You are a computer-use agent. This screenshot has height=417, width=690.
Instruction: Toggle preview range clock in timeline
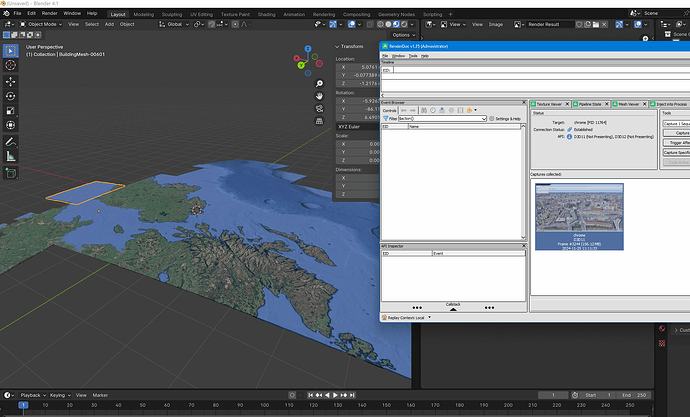click(575, 395)
